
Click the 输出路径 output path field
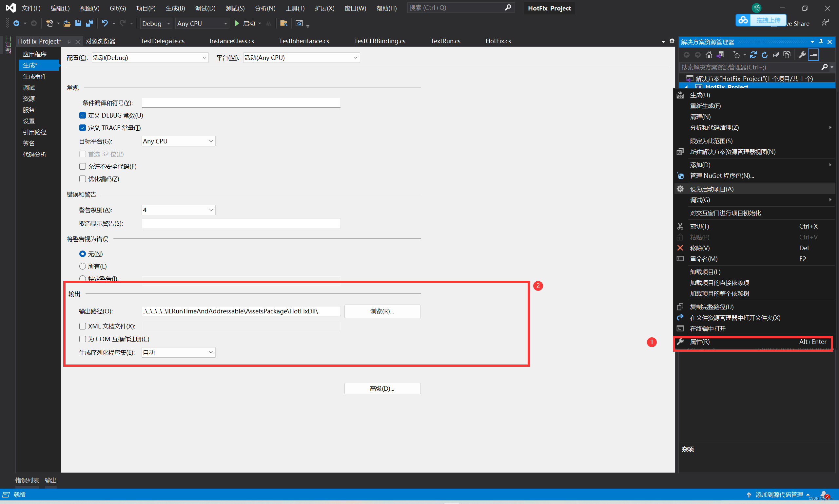pos(241,311)
